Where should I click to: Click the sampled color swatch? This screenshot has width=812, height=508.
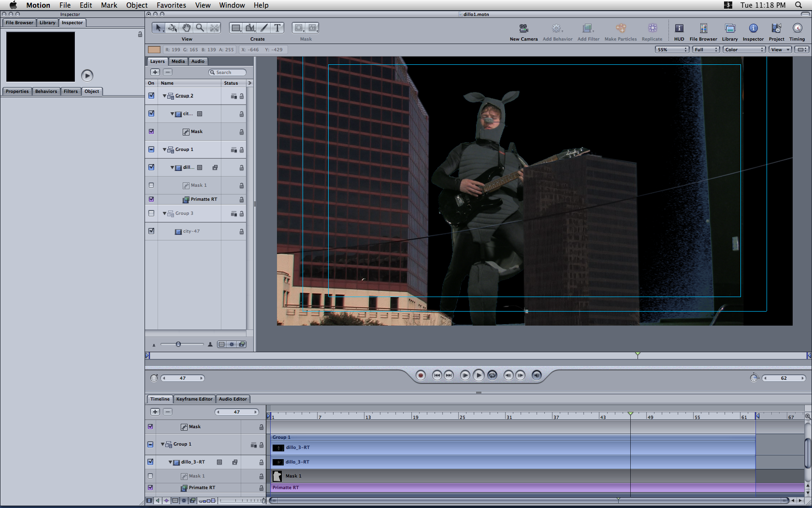pos(154,50)
